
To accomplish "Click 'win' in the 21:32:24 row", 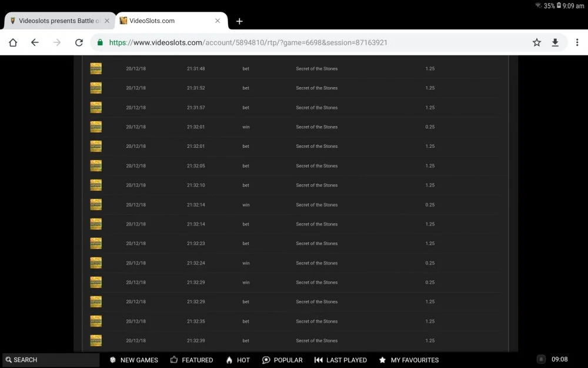I will click(246, 263).
